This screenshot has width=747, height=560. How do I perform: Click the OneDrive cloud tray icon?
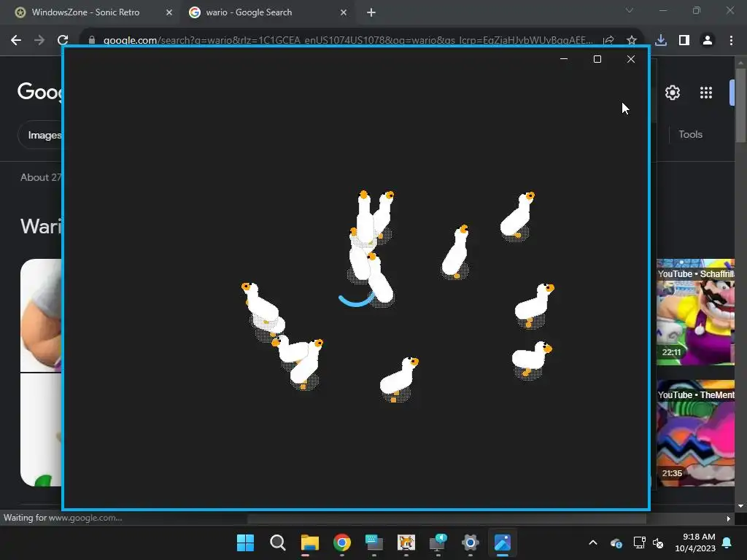(616, 542)
